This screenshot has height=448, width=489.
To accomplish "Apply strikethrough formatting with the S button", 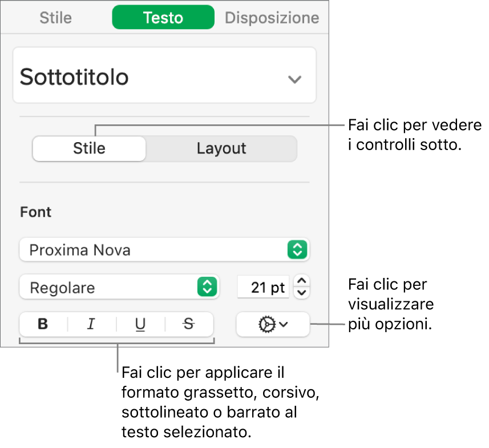I will [189, 324].
